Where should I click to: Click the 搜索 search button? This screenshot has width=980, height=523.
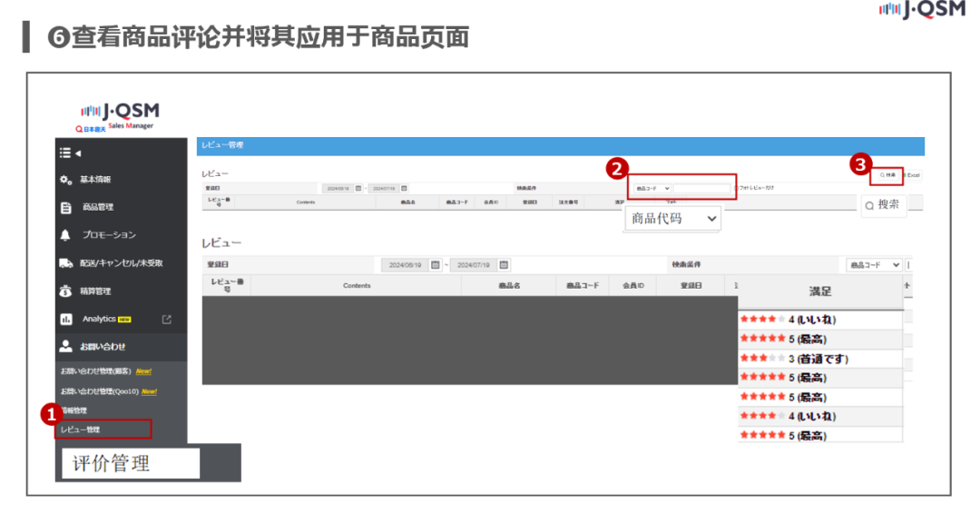point(883,206)
